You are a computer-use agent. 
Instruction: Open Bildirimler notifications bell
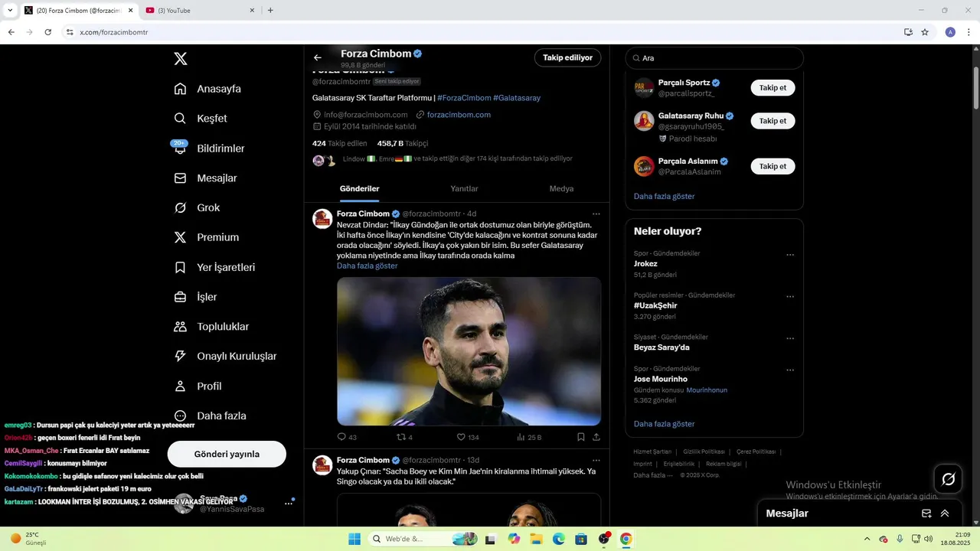coord(209,148)
